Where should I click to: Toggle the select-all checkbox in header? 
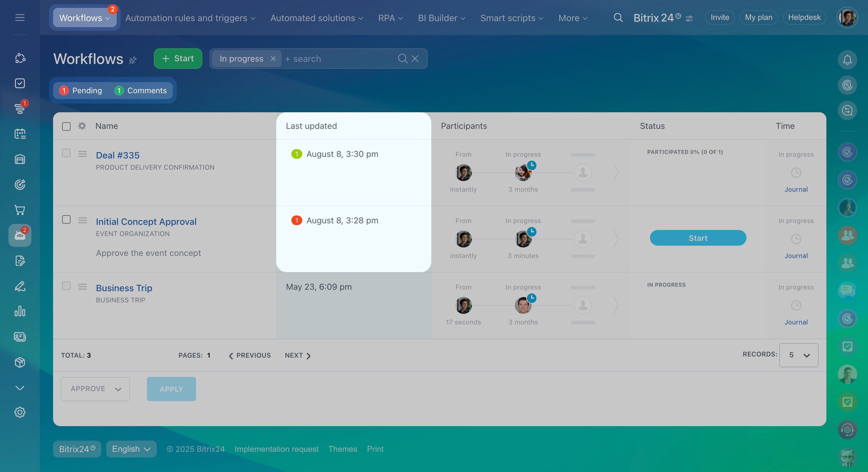[x=66, y=126]
